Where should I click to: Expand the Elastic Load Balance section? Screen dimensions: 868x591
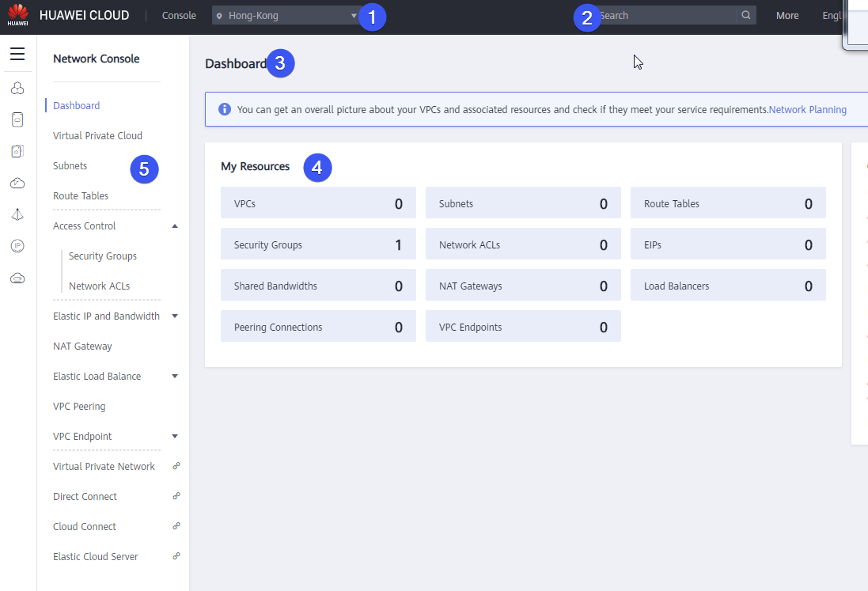[174, 377]
